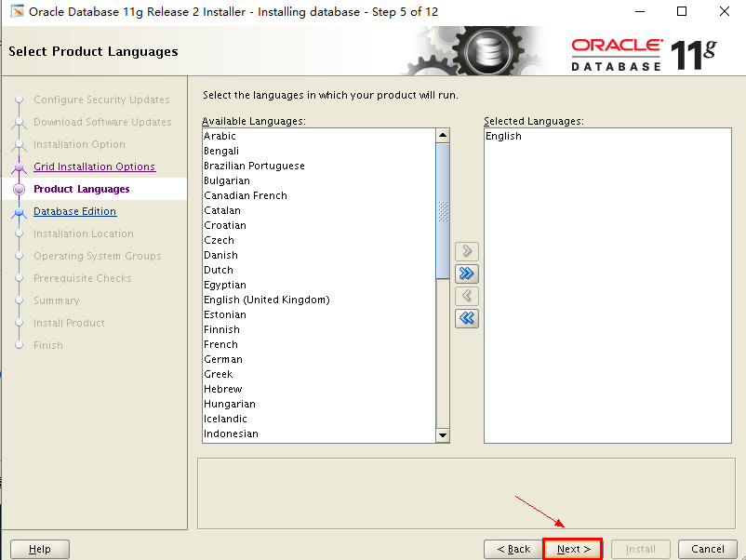The height and width of the screenshot is (560, 746).
Task: Click the installer app icon in title bar
Action: coord(17,11)
